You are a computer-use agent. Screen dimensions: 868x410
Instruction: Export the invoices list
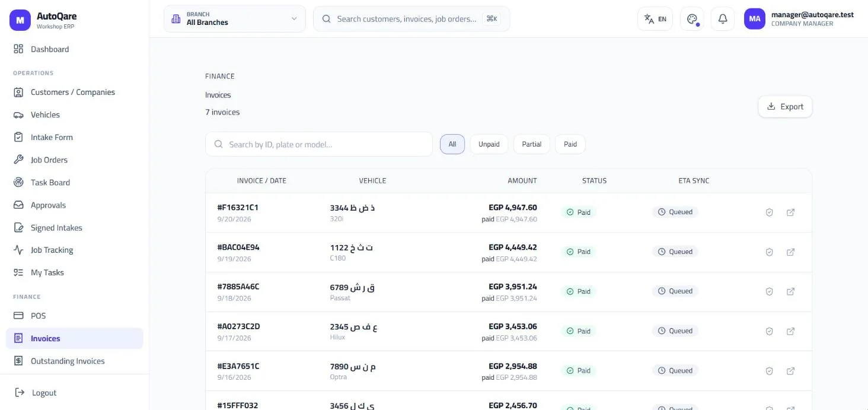click(x=785, y=107)
